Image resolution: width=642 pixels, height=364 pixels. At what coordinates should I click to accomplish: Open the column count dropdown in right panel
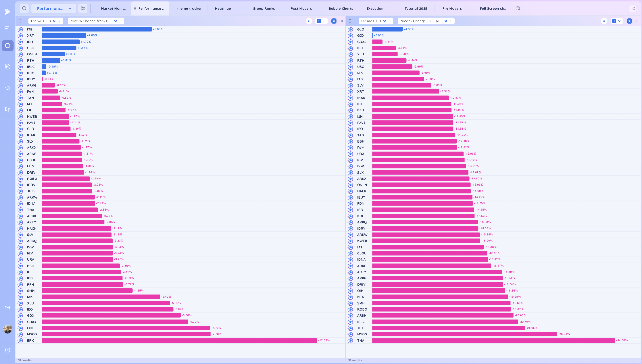[617, 21]
